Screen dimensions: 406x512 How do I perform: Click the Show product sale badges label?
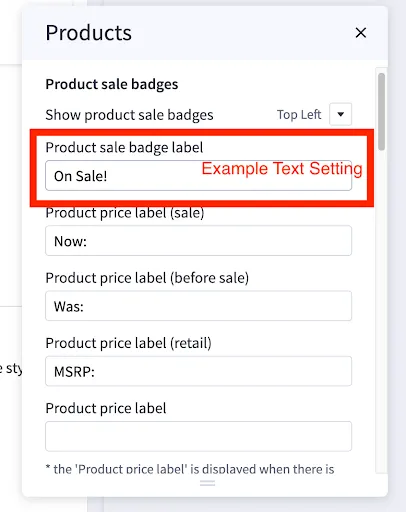[x=129, y=115]
